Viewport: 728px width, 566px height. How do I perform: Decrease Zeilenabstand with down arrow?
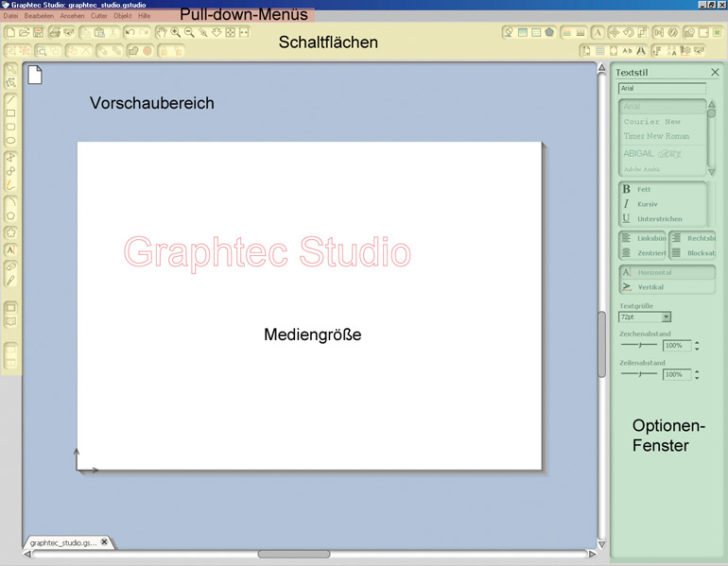[x=697, y=378]
